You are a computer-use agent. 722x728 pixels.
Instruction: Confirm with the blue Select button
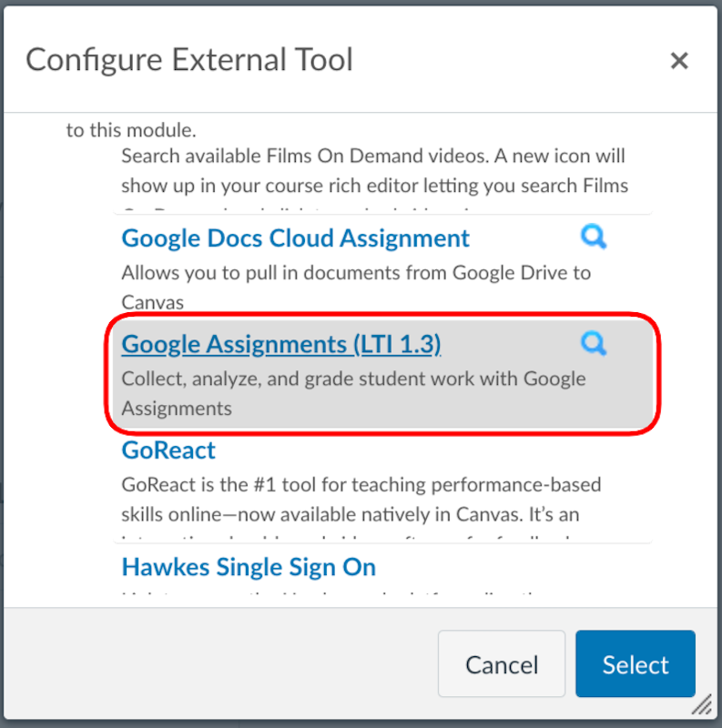[635, 664]
